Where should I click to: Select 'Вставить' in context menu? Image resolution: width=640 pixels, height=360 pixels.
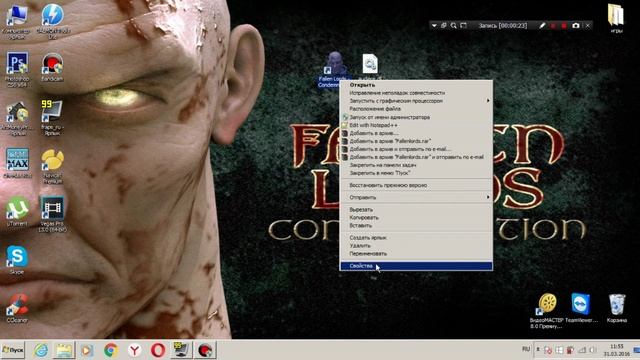tap(416, 225)
